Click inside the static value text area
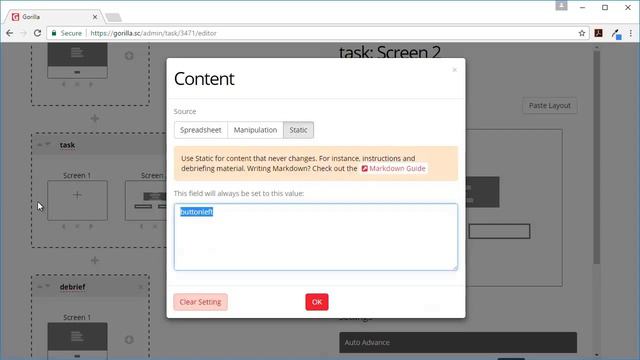 point(316,237)
